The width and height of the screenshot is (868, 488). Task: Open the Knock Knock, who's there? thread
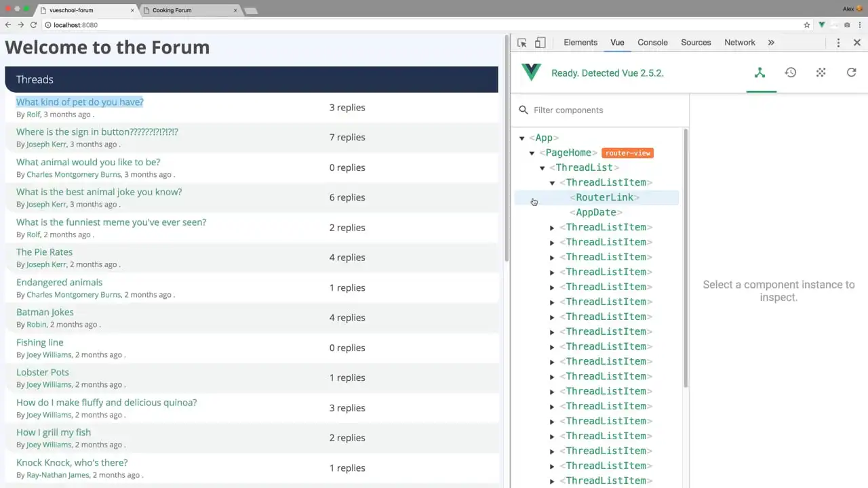coord(72,462)
